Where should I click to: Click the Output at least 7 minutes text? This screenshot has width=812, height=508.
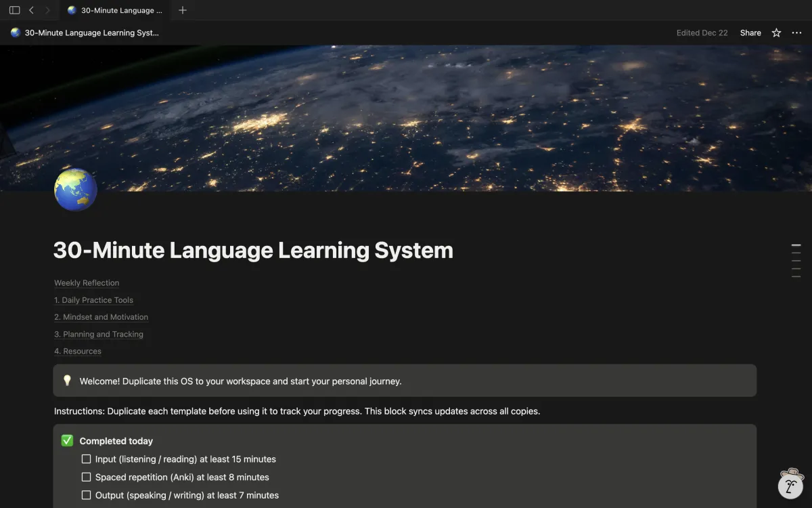click(187, 496)
